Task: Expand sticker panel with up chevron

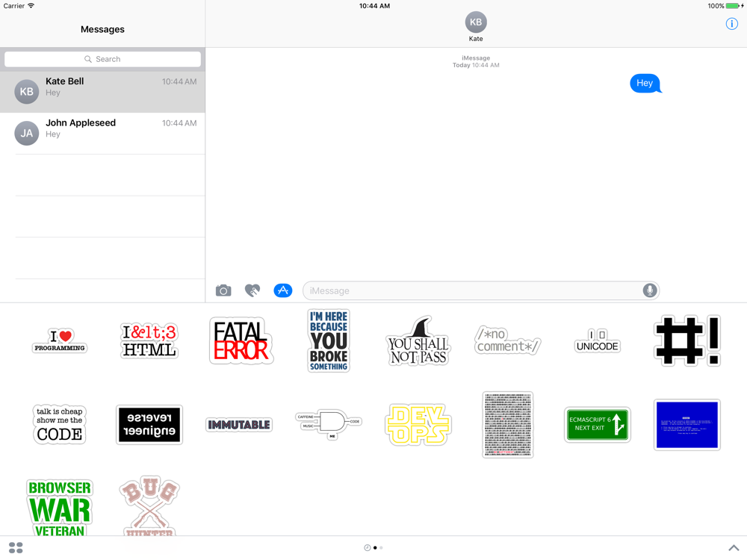Action: pos(734,547)
